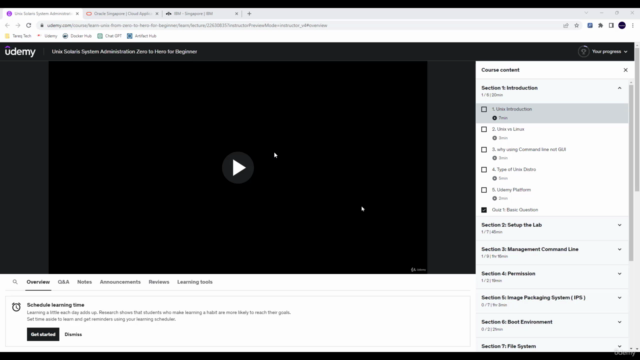Check Udemy Platform lecture checkbox
This screenshot has height=360, width=640.
(x=484, y=190)
